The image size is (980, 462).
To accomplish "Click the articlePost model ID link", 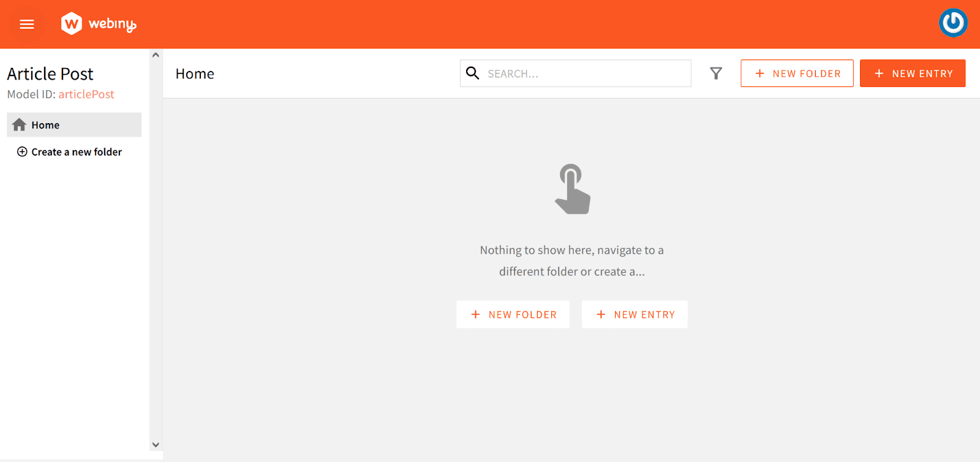I will pos(86,94).
